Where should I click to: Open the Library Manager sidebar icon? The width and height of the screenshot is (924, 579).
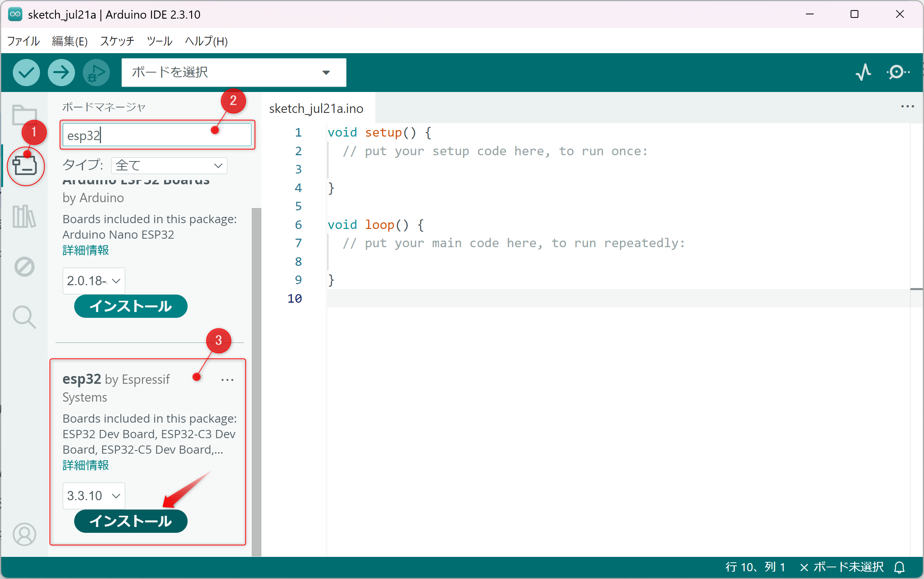click(24, 216)
